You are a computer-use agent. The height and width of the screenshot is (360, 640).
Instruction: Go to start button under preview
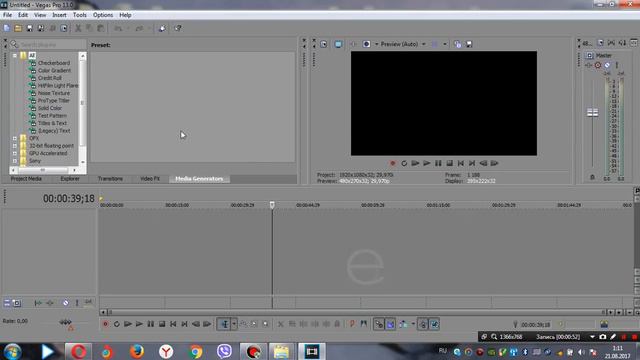461,163
